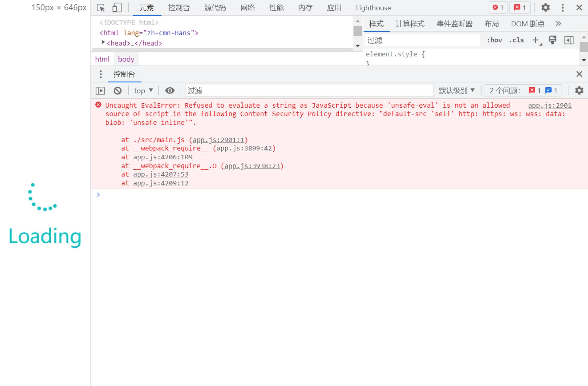Click the console 过滤 filter input
588x386 pixels.
point(307,91)
